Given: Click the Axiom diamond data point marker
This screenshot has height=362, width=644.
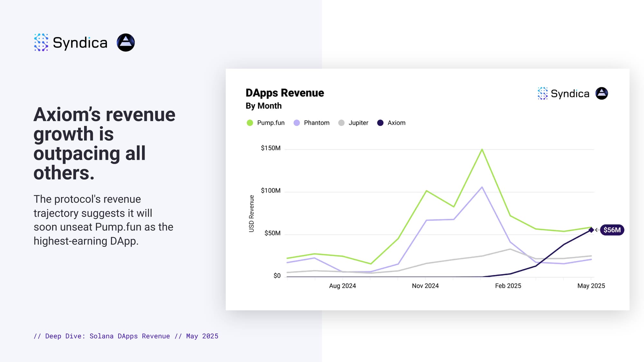Looking at the screenshot, I should 591,230.
